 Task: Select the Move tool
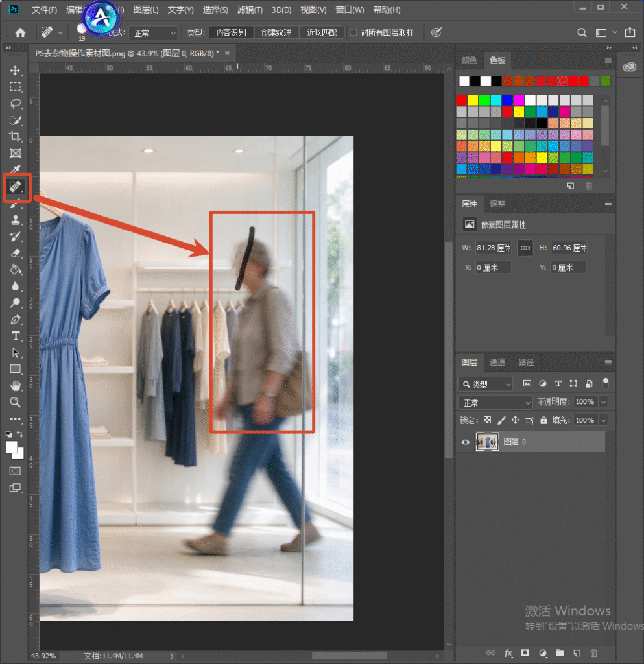[16, 70]
